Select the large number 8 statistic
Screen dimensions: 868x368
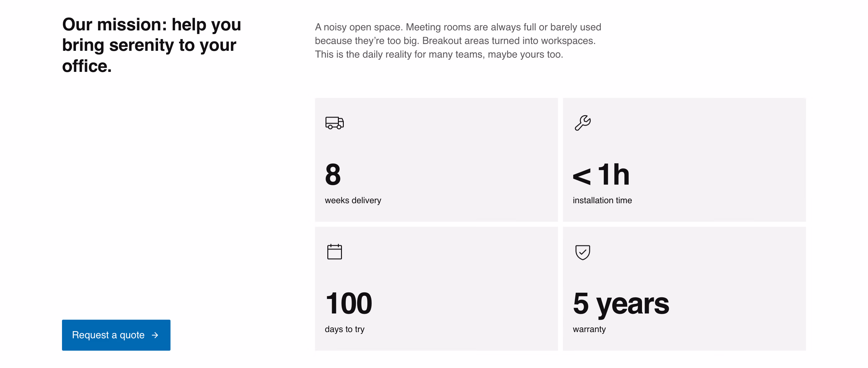coord(333,174)
